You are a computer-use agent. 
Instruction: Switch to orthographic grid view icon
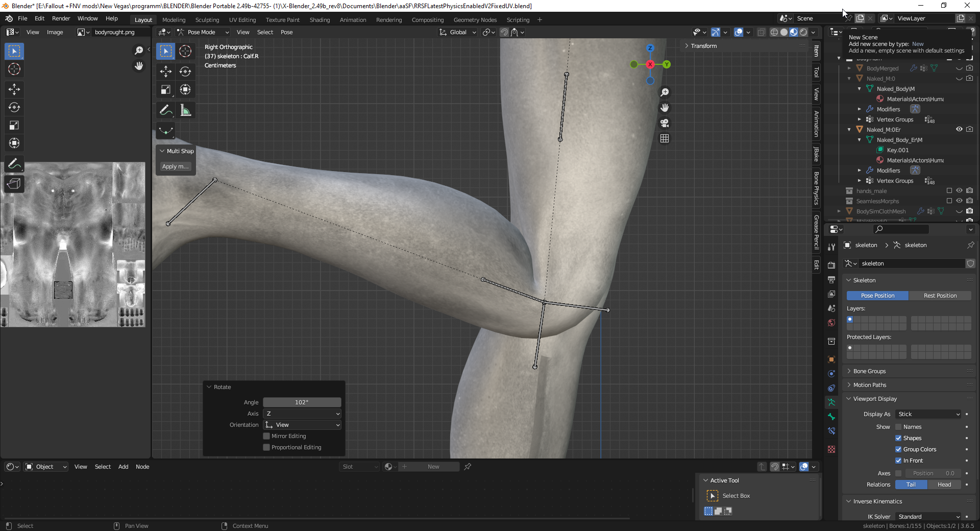click(x=665, y=138)
